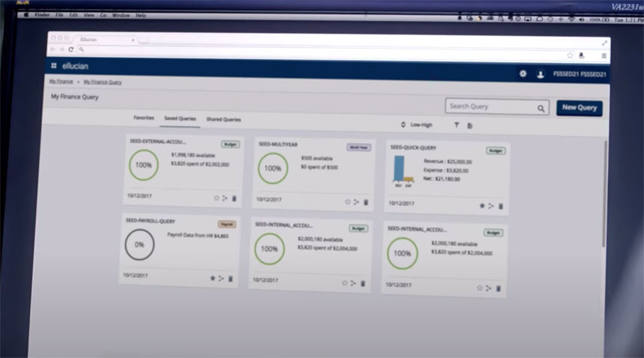Switch to the Shared Queries tab
644x358 pixels.
click(223, 119)
